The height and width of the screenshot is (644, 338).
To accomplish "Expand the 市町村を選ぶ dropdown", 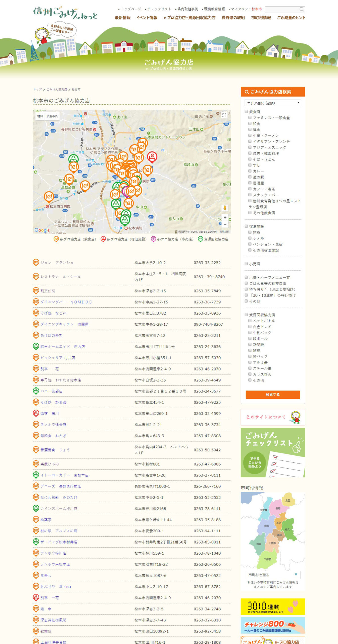I will point(273,574).
